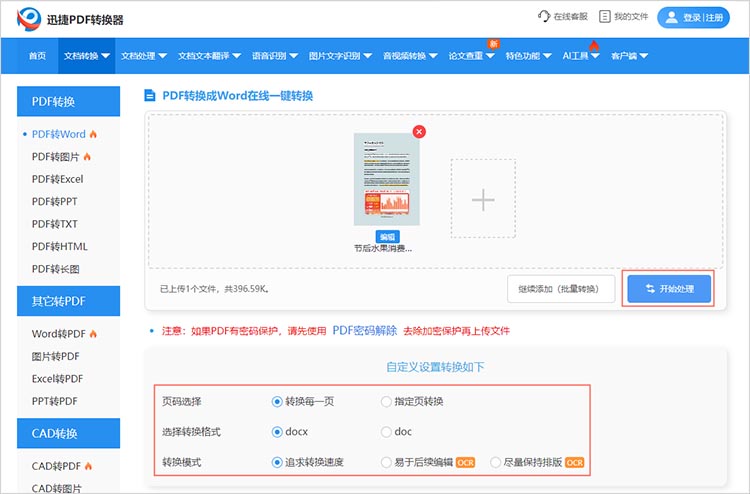Click the user avatar icon in login button
The width and height of the screenshot is (750, 494).
pos(672,18)
